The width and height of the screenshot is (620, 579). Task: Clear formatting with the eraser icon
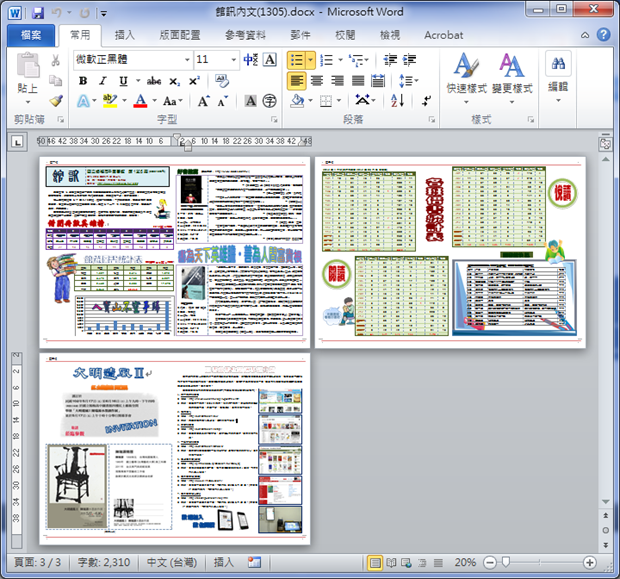pos(222,81)
